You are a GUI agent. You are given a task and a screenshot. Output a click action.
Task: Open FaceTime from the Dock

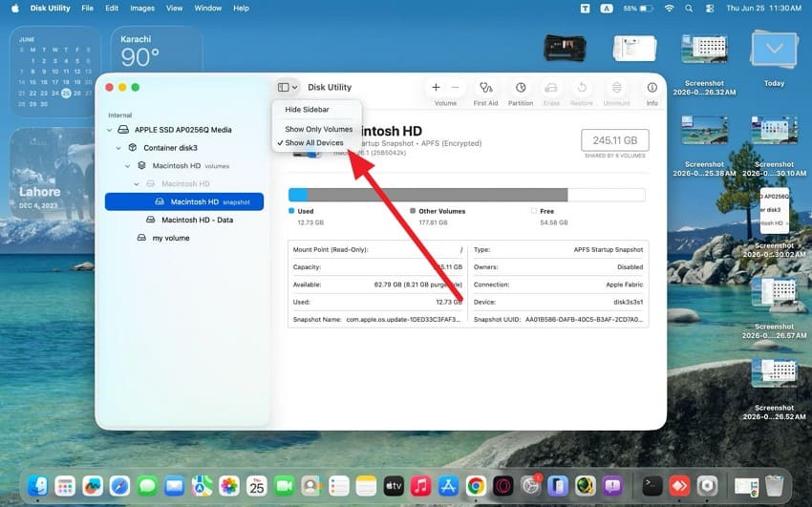point(284,486)
